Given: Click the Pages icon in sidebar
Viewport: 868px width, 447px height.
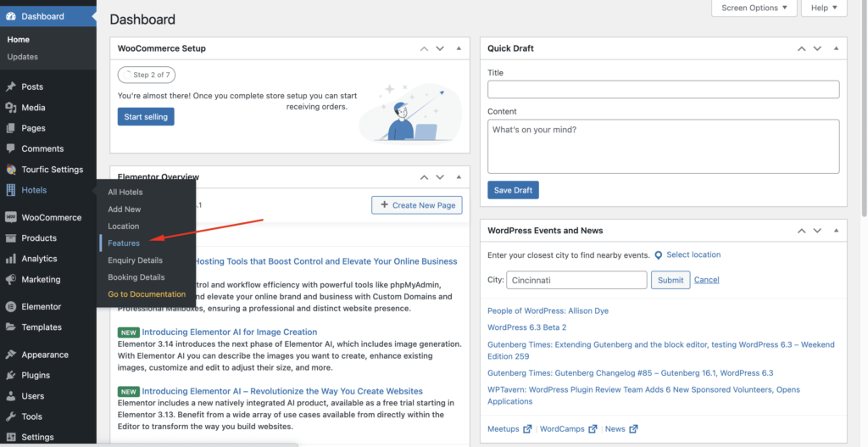Looking at the screenshot, I should (x=10, y=128).
